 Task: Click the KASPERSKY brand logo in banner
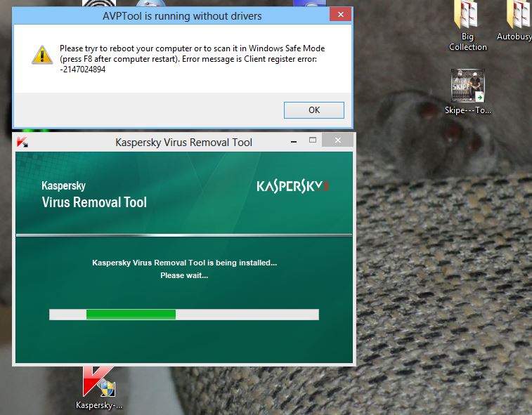[x=292, y=186]
